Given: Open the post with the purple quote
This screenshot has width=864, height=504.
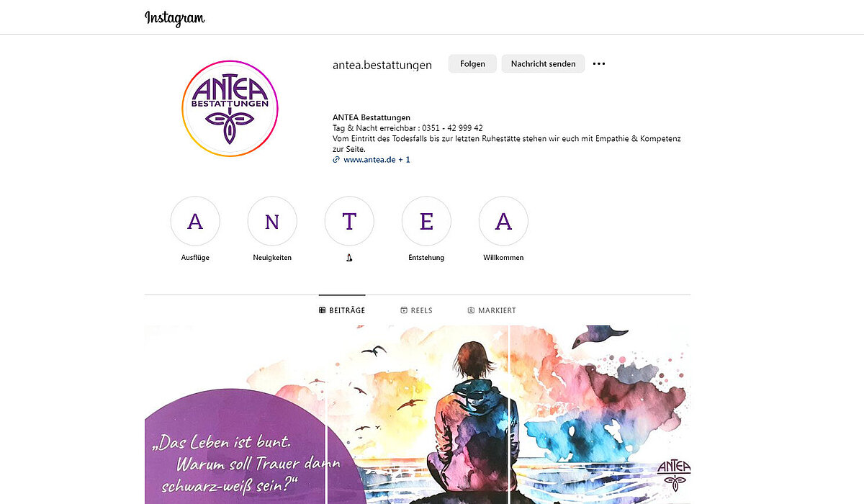Looking at the screenshot, I should click(x=235, y=415).
